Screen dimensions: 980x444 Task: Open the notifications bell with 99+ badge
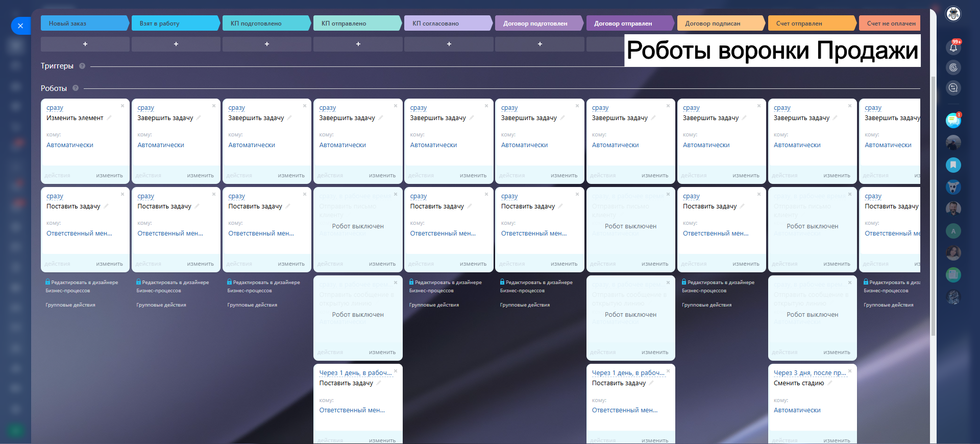[953, 47]
